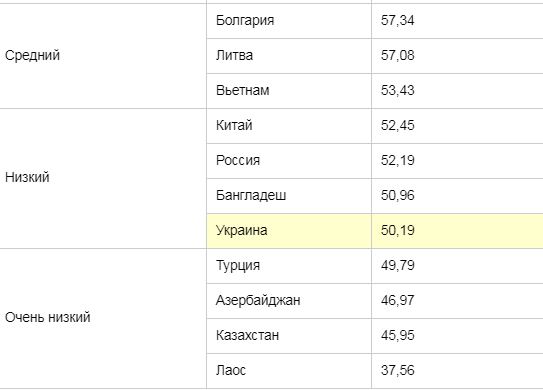Click the Вьетнам country name
The width and height of the screenshot is (543, 390).
242,90
